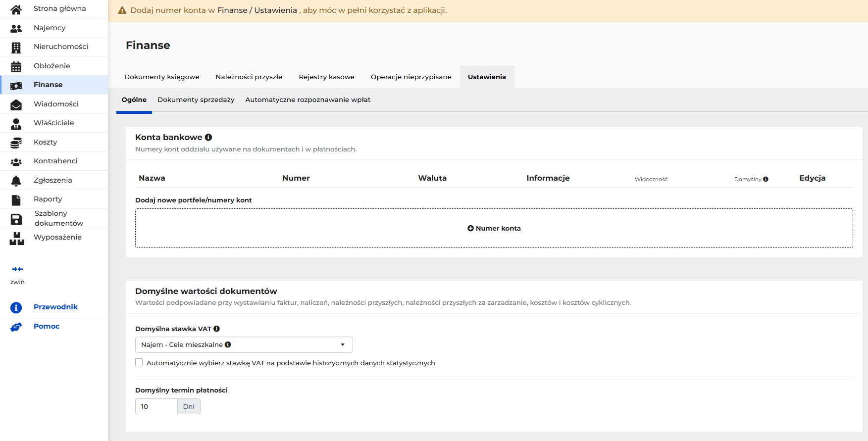Click the Najemcy tenants icon
The height and width of the screenshot is (441, 868).
16,28
